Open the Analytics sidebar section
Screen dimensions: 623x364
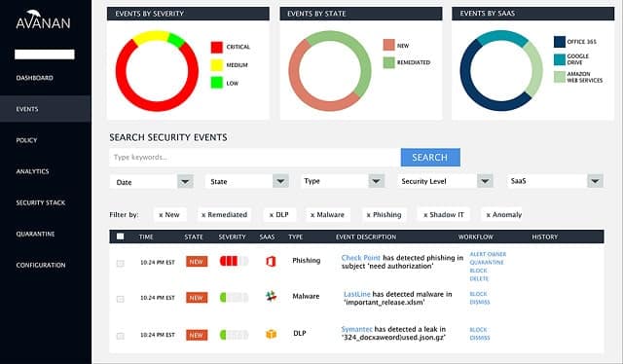coord(32,171)
